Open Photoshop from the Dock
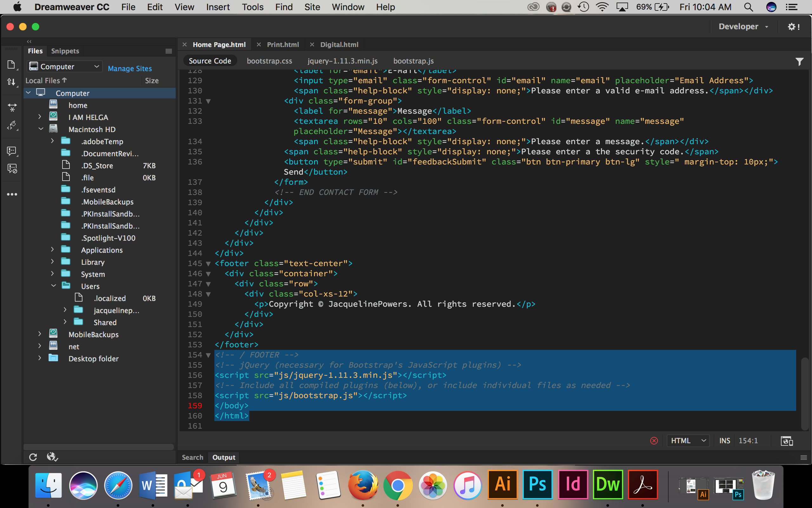The height and width of the screenshot is (508, 812). pos(537,485)
